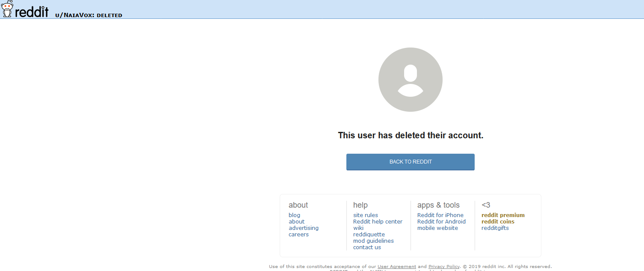Open the reddiquette link

point(369,235)
